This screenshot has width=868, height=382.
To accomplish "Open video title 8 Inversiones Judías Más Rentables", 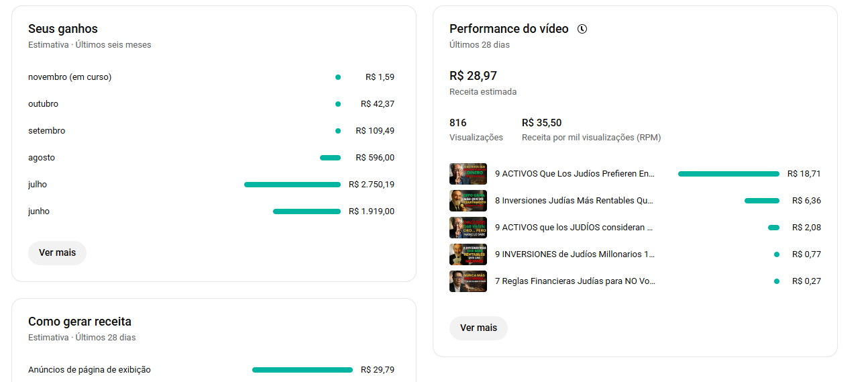I will tap(574, 201).
